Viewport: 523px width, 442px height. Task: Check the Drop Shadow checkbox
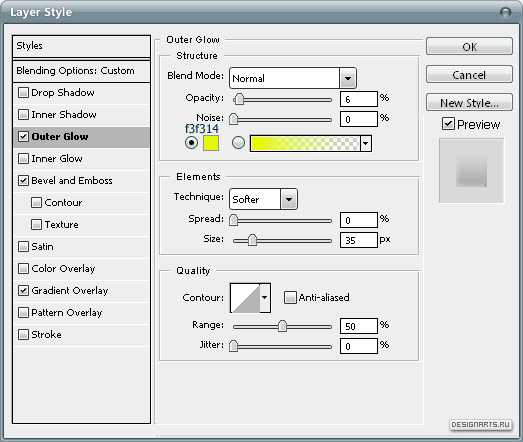pyautogui.click(x=23, y=92)
